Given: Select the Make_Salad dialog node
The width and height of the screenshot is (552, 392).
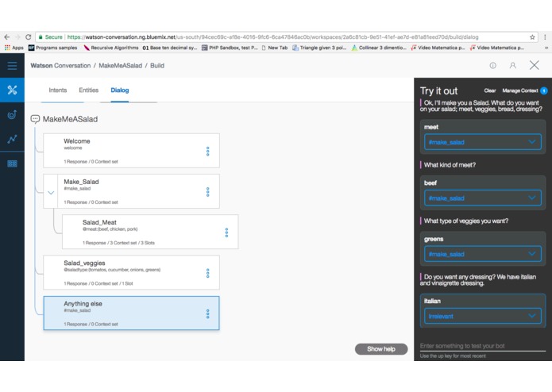Looking at the screenshot, I should click(x=131, y=191).
